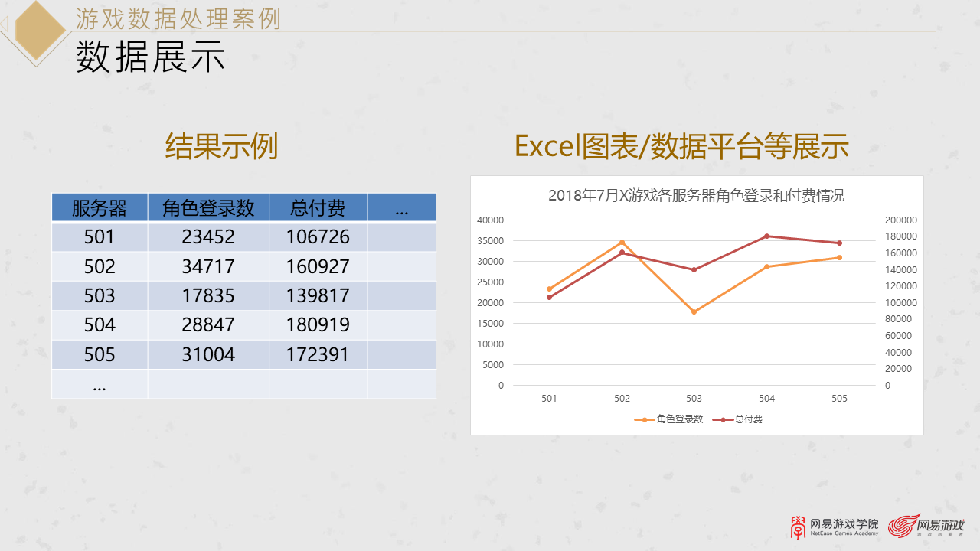Expand the ... column header cell
Screen dimensions: 980x551
tap(402, 207)
